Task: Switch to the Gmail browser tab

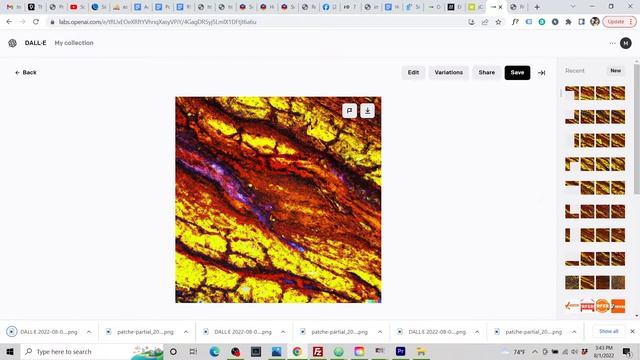Action: coord(14,7)
